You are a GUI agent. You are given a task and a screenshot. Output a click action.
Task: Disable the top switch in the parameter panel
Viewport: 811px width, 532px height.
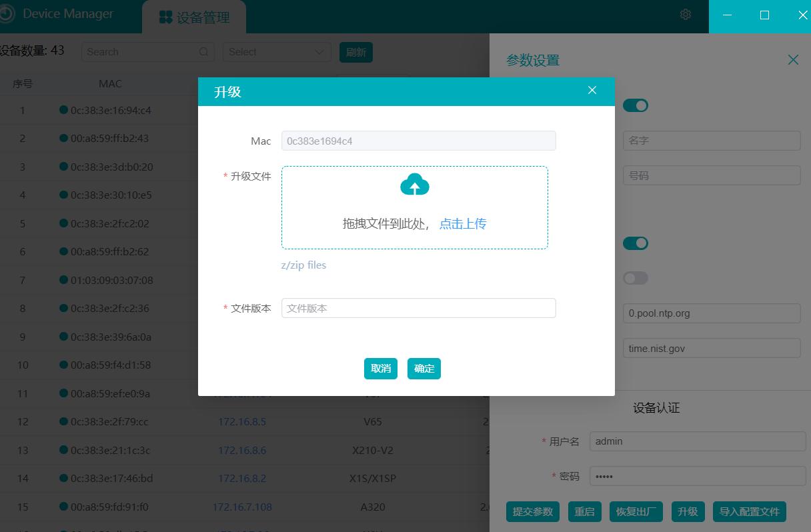coord(636,105)
